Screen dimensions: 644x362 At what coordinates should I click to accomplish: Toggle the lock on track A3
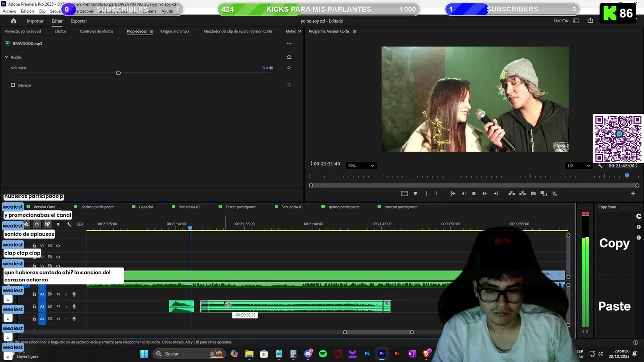point(34,306)
